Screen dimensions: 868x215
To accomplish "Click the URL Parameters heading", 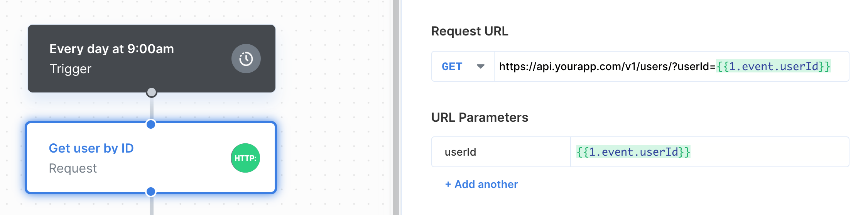I will pos(480,117).
